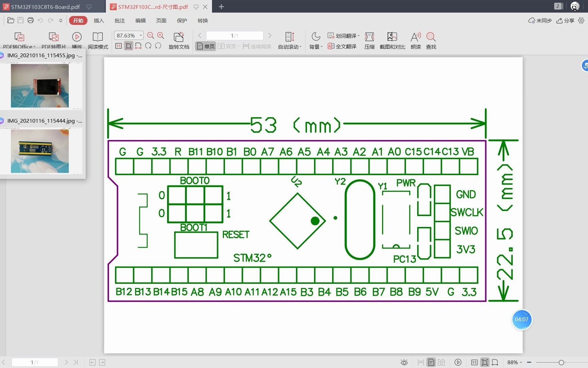This screenshot has height=368, width=588.
Task: Click the 全文翻译 full text translation button
Action: tap(342, 46)
